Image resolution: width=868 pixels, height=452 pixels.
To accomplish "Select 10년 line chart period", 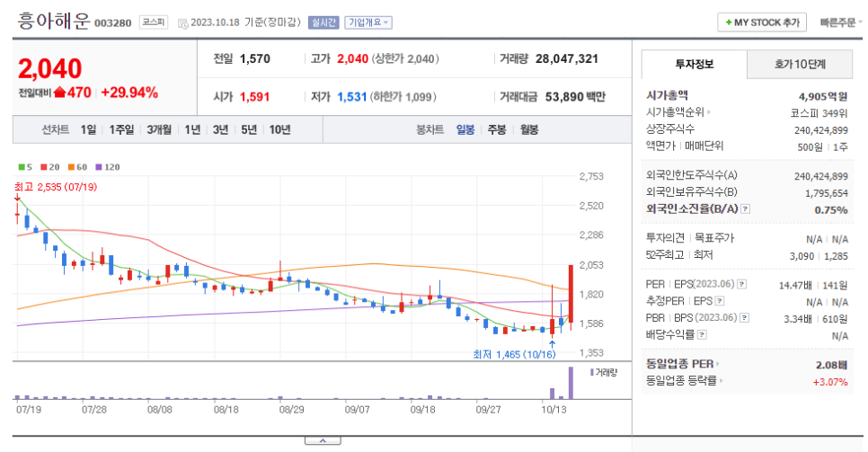I will tap(279, 129).
